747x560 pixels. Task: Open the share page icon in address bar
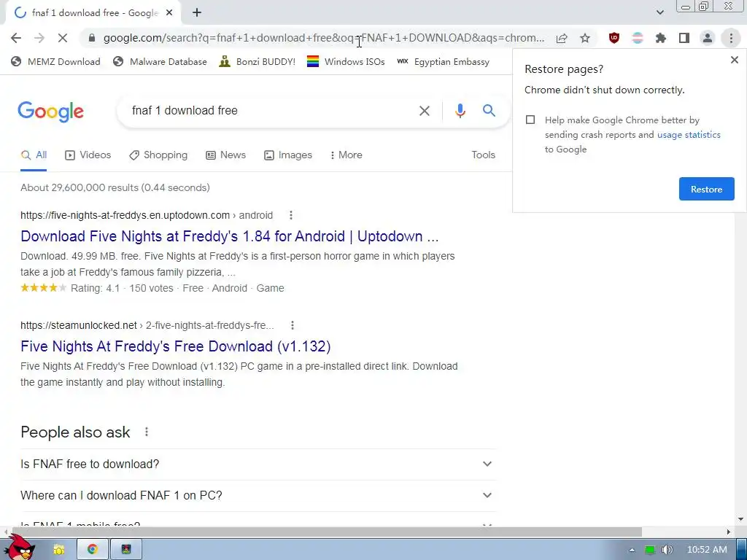tap(562, 38)
